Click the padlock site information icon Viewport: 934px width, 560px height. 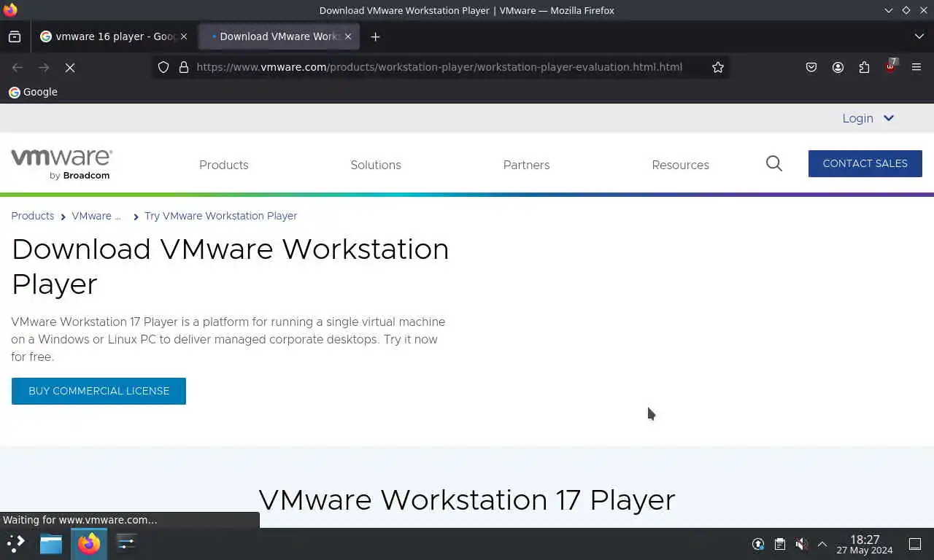184,67
